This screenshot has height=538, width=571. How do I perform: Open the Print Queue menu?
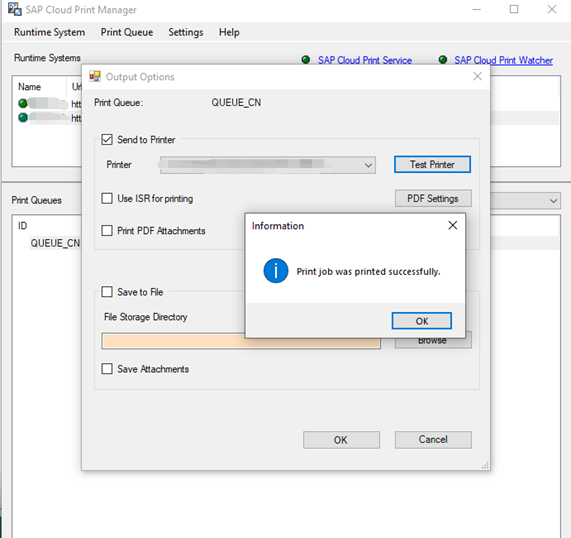(127, 32)
